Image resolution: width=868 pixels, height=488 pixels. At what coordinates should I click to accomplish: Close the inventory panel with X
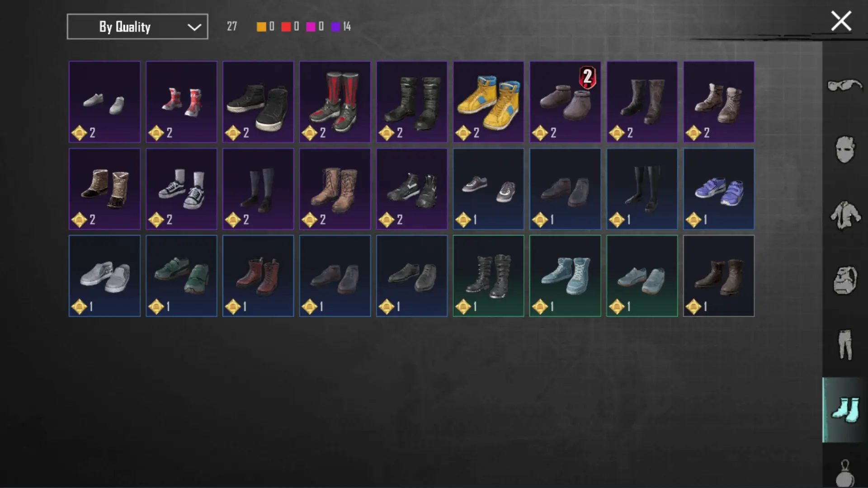click(x=841, y=21)
